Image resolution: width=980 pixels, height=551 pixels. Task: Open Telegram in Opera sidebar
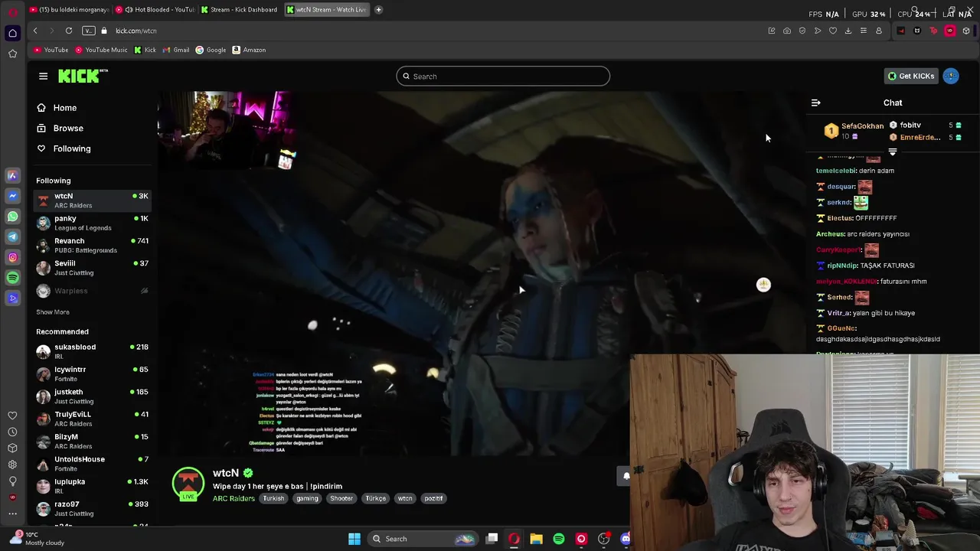point(12,236)
